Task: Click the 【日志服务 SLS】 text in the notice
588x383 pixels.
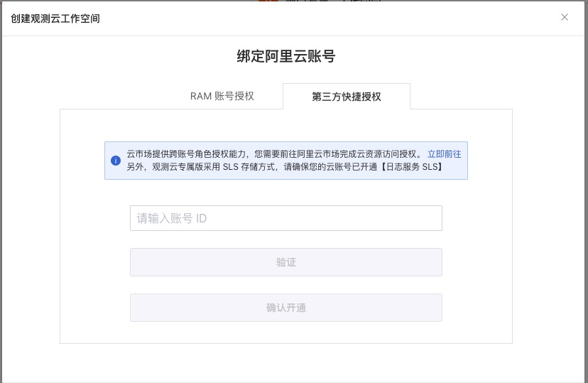Action: (x=412, y=167)
